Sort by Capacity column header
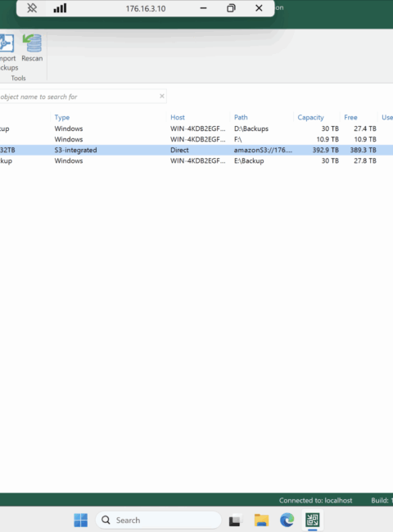The image size is (393, 532). pyautogui.click(x=310, y=117)
